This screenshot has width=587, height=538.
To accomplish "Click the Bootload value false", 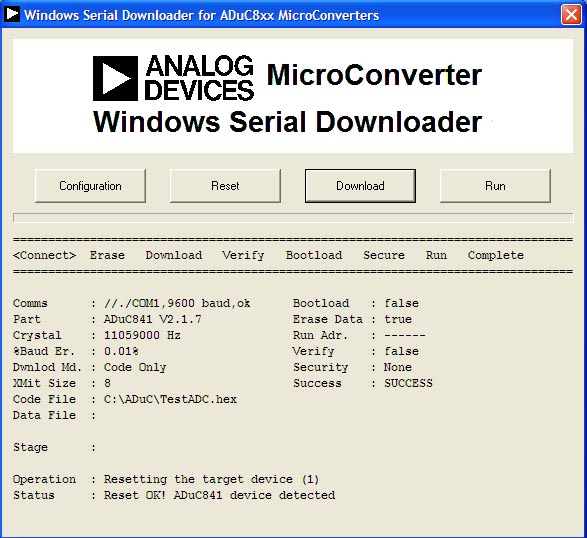I will pos(401,303).
